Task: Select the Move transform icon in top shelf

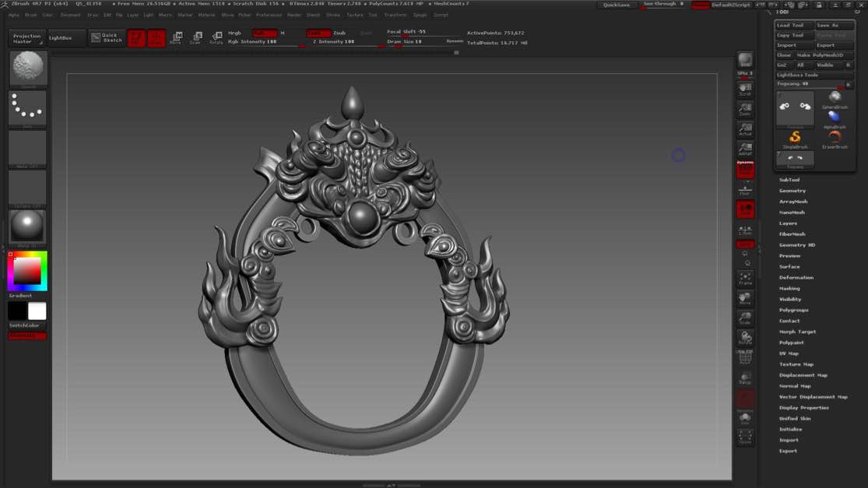Action: 177,38
